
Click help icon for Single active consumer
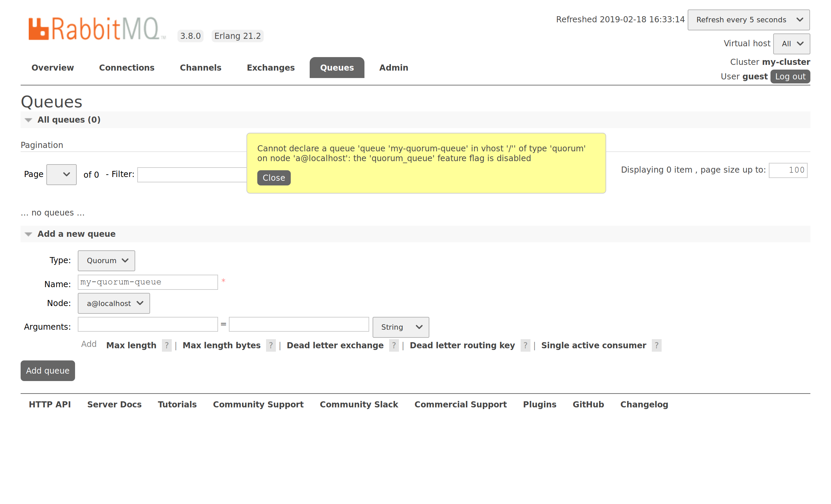[x=656, y=345]
